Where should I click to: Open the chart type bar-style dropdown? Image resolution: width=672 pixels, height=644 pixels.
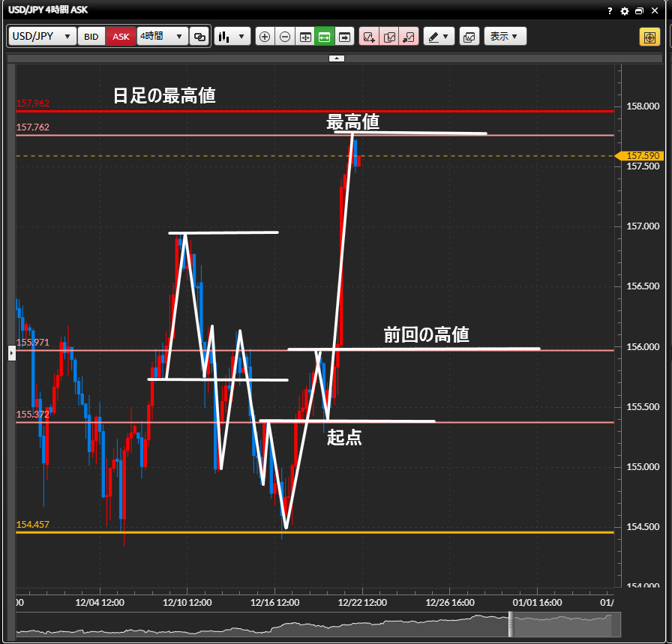232,37
